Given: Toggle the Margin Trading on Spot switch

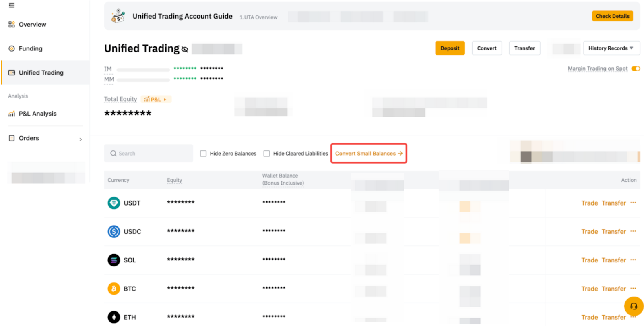Looking at the screenshot, I should [x=636, y=69].
